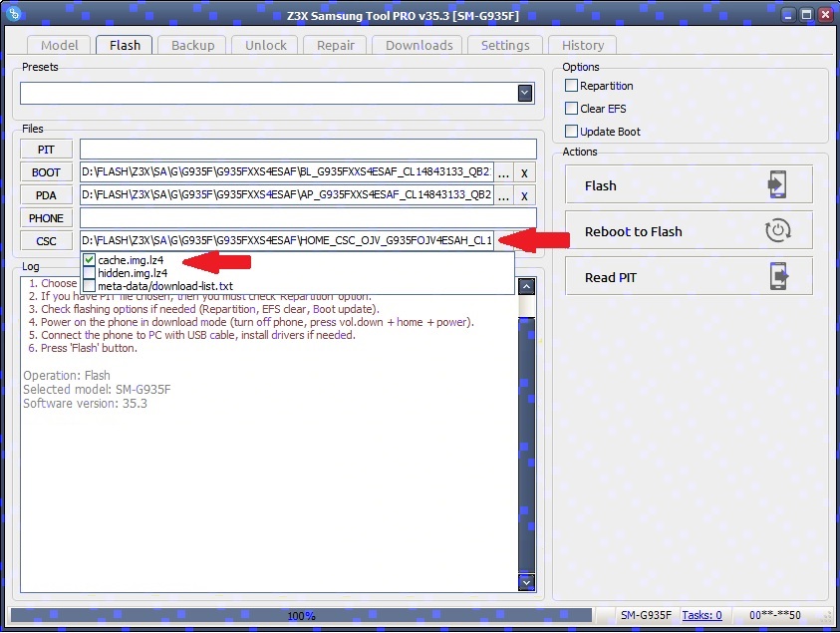This screenshot has height=633, width=840.
Task: Click the 00**-**50 serial in status bar
Action: pos(774,615)
